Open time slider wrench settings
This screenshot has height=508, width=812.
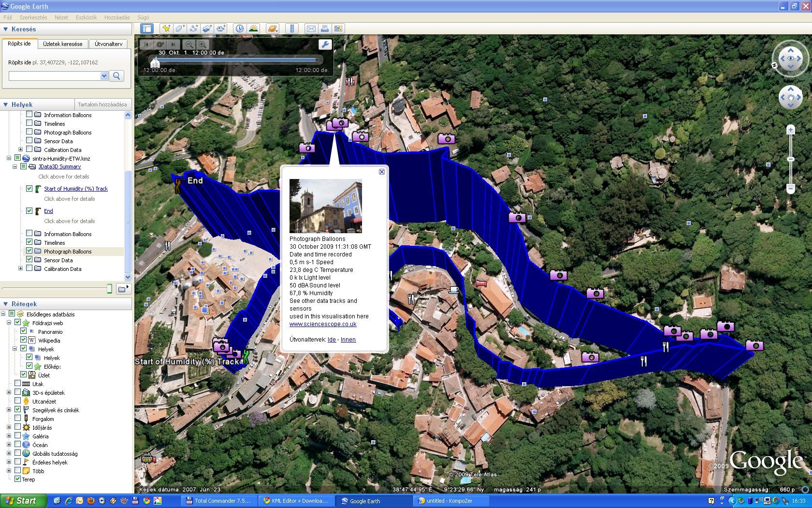coord(325,45)
